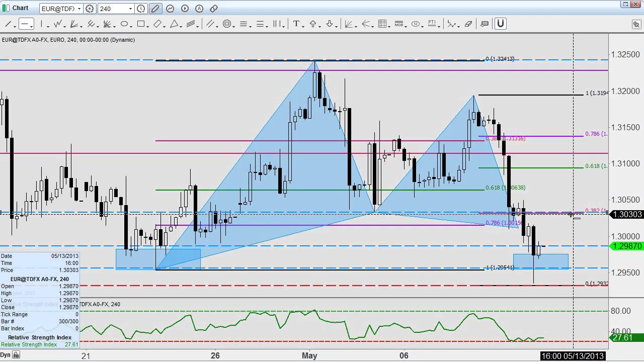Screen dimensions: 644x362
Task: Select the up arrow marker tool
Action: [313, 24]
